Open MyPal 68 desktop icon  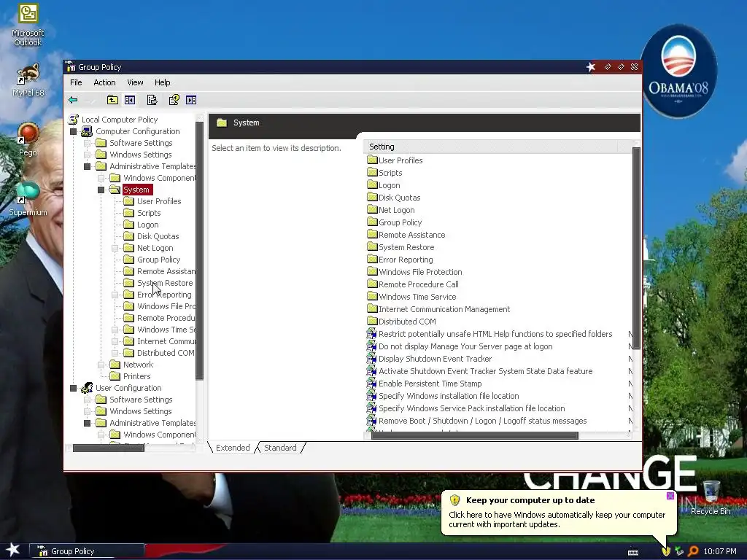coord(28,80)
